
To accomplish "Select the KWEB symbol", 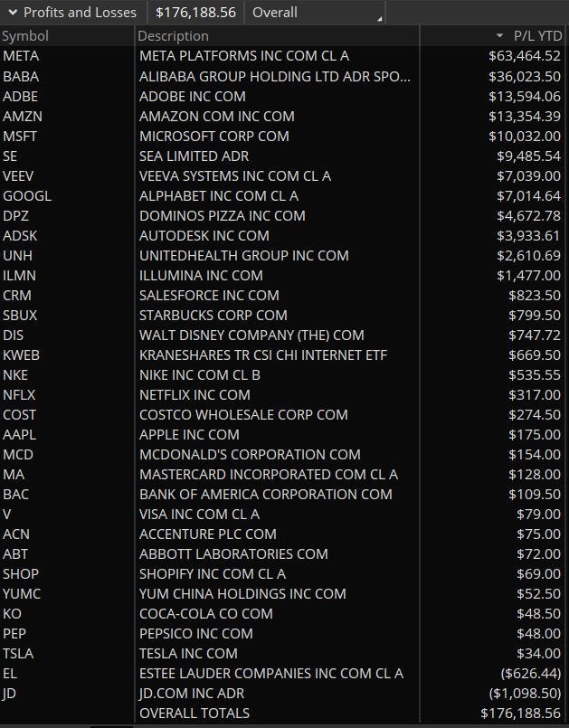I will coord(22,355).
